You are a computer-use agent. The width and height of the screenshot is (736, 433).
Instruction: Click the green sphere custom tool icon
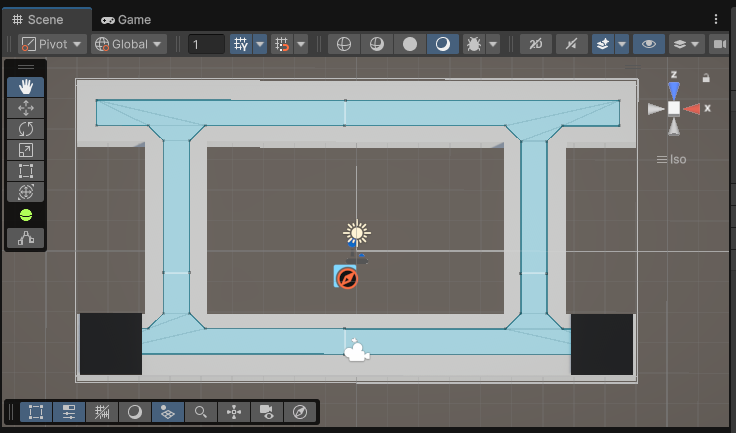pos(26,215)
